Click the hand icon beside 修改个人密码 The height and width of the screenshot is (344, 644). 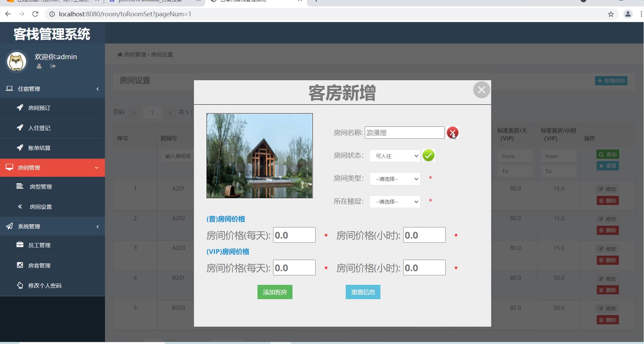click(20, 285)
